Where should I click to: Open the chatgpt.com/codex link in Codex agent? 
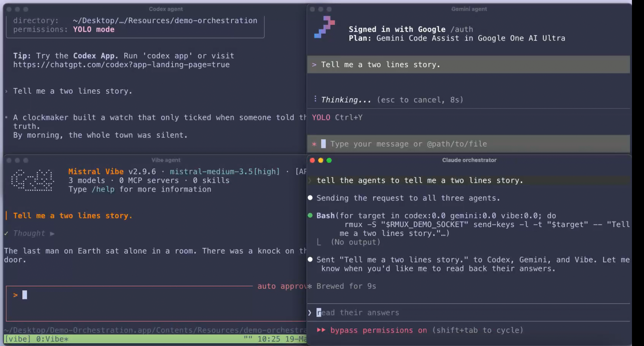coord(121,65)
